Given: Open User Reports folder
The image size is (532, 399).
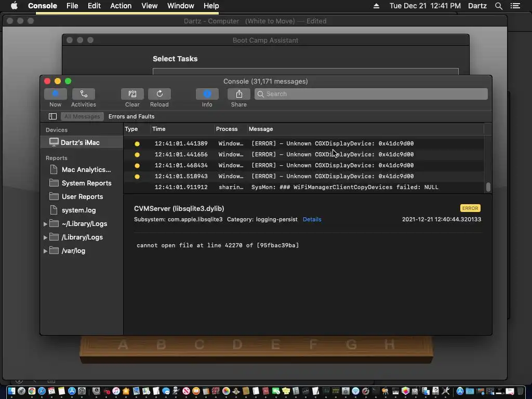Looking at the screenshot, I should [x=82, y=197].
